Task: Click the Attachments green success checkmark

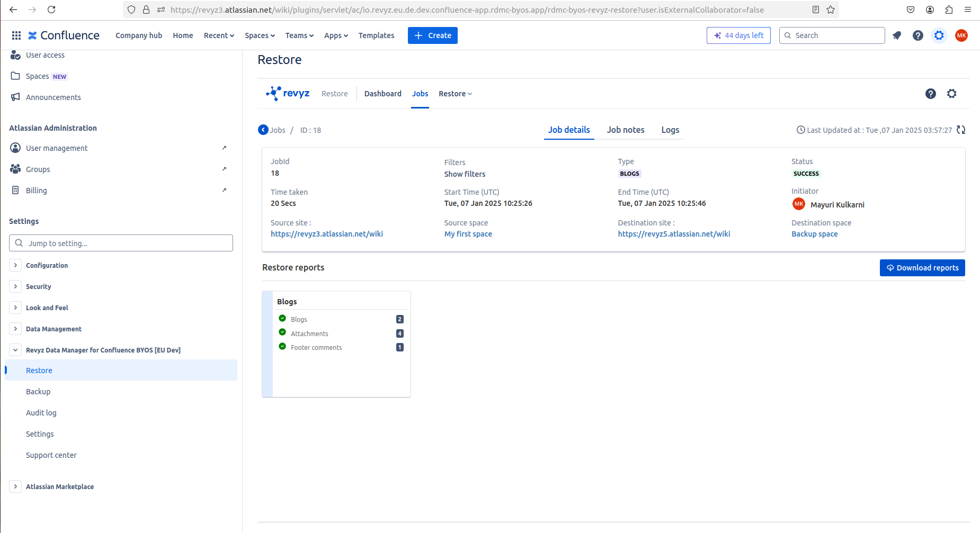Action: point(282,332)
